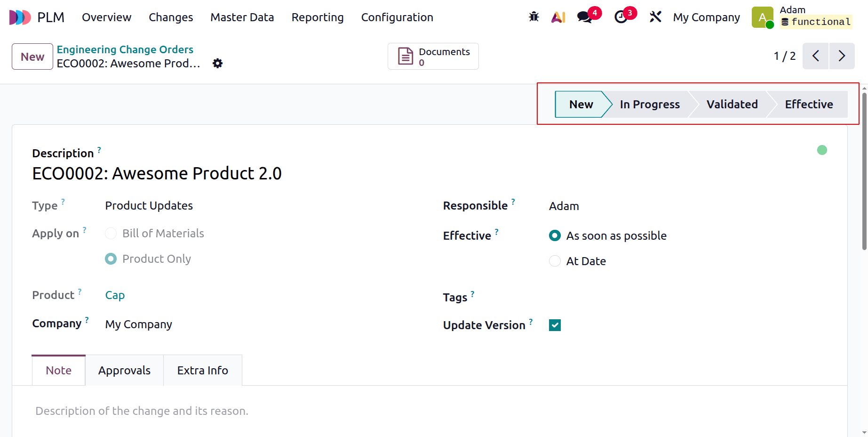This screenshot has width=868, height=437.
Task: Open the conversations messages icon
Action: 585,17
